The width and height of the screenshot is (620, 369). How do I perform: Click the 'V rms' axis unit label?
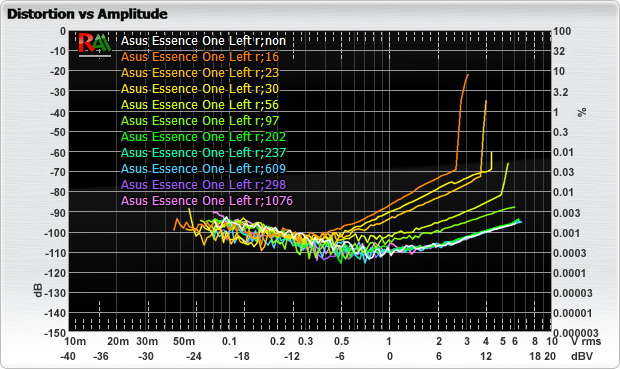(586, 341)
